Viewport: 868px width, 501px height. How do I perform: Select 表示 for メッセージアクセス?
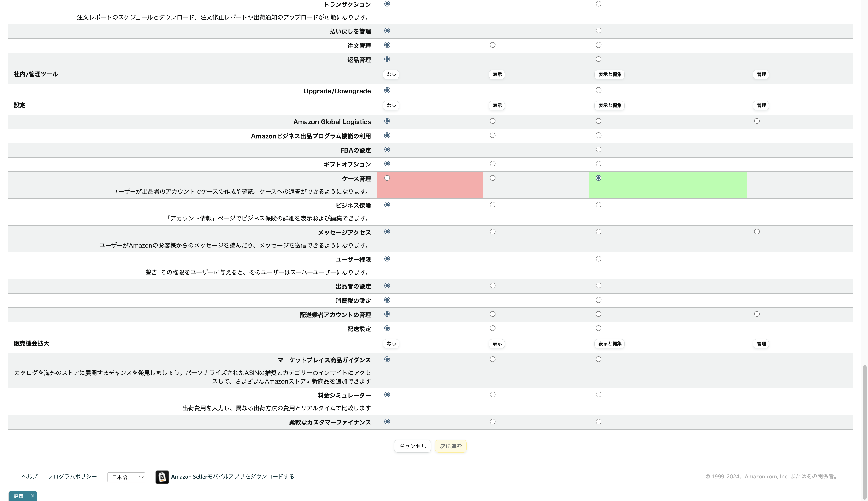(493, 232)
